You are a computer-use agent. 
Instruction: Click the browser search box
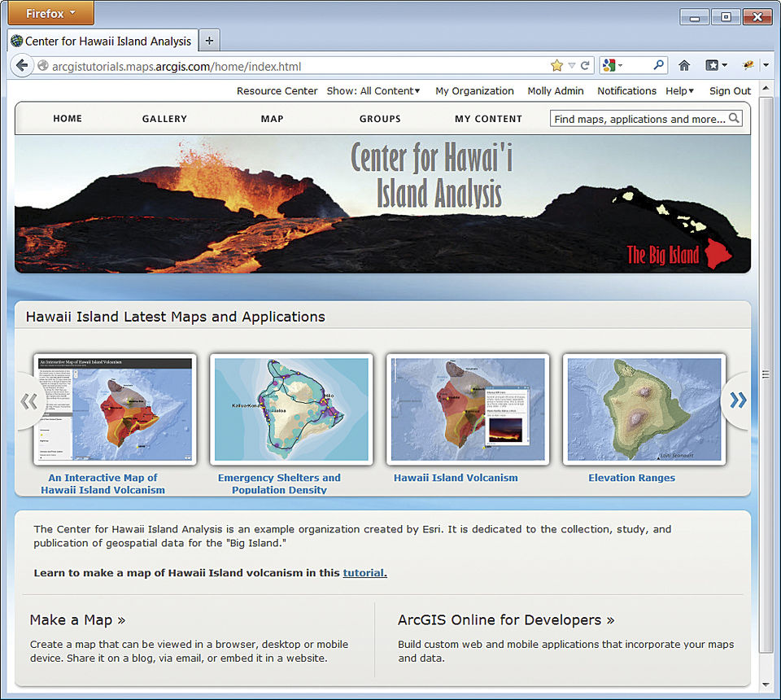634,65
